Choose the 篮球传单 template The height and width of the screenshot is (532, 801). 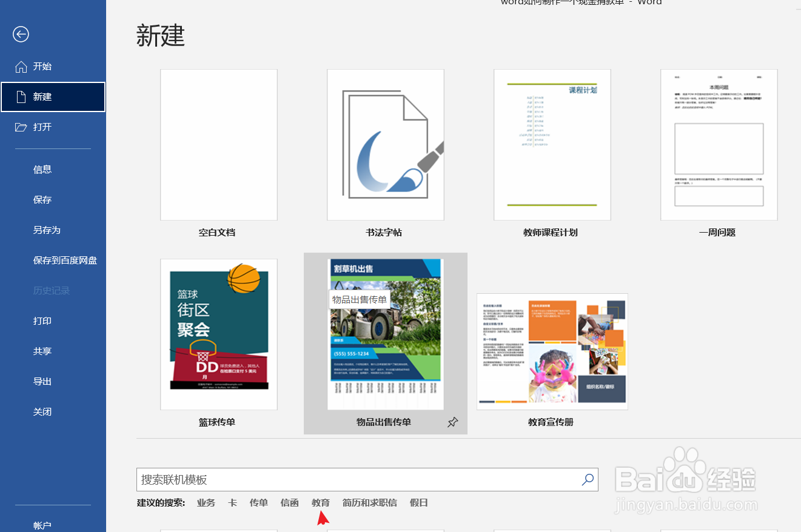218,334
